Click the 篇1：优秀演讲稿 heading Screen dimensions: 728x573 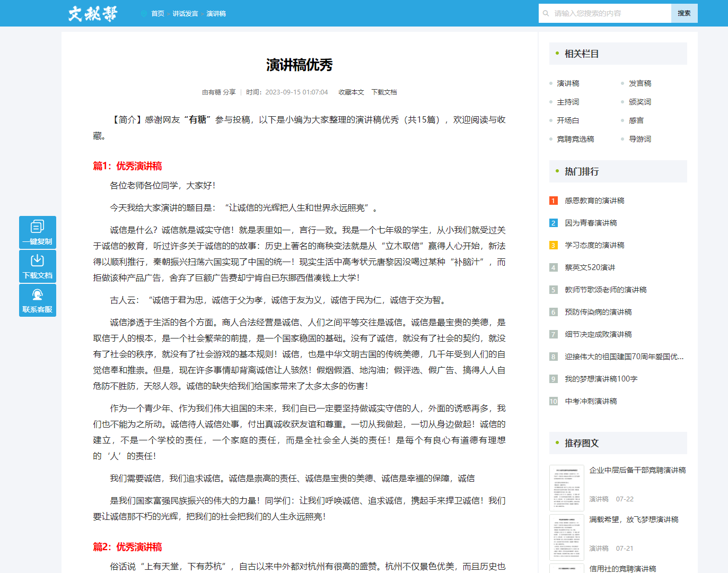pos(128,166)
